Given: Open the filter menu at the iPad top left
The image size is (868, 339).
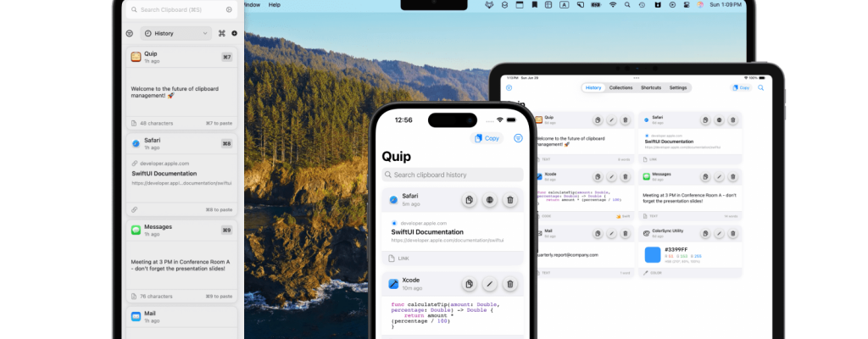Looking at the screenshot, I should 509,87.
